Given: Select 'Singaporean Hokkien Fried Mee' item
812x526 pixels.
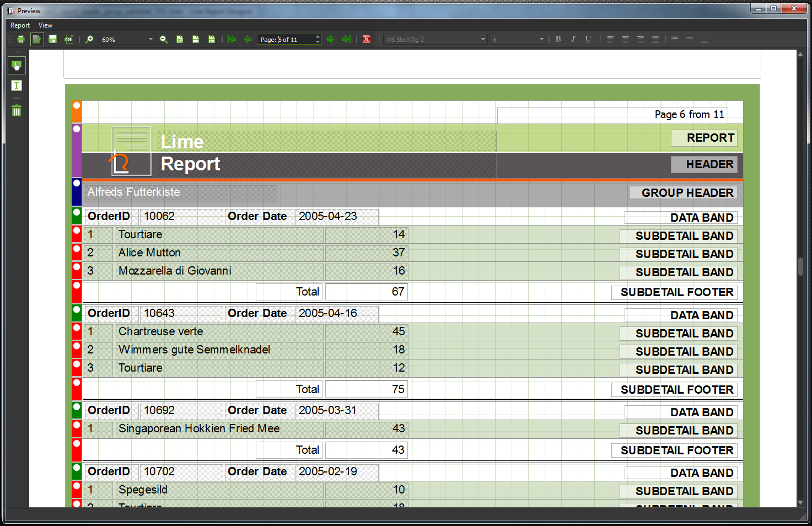Looking at the screenshot, I should click(x=199, y=428).
